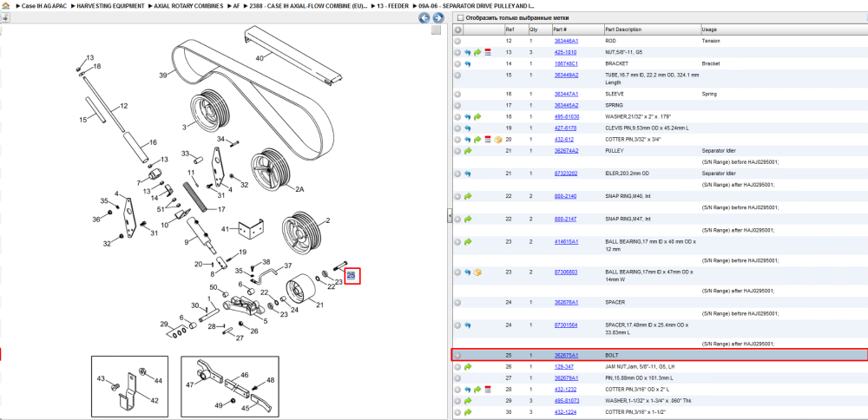Click blue arrow icon on BRACKET 186748C1 row
Screen dimensions: 868x420
coord(468,63)
